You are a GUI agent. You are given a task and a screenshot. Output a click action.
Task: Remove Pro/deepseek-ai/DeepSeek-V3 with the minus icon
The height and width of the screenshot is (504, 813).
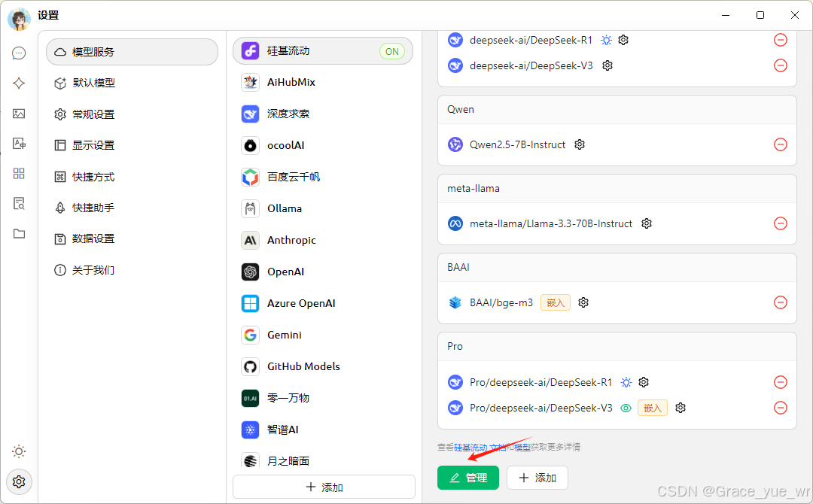[781, 408]
